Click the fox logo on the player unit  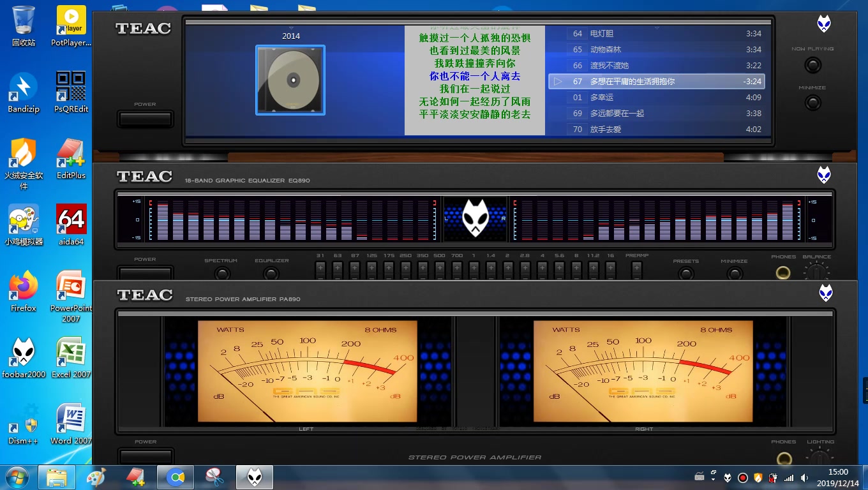(x=824, y=24)
